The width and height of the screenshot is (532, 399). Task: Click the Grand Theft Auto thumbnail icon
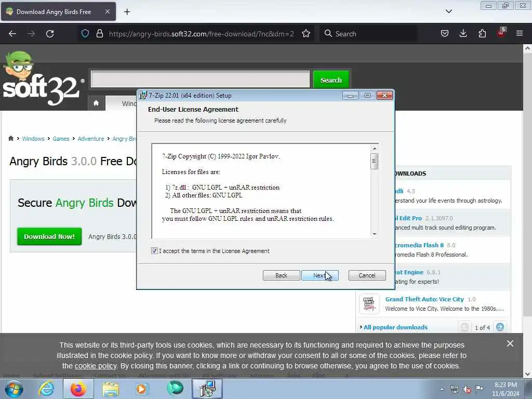pos(369,303)
